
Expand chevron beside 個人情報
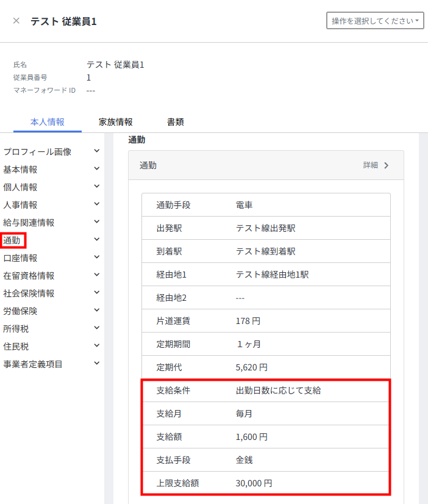click(x=97, y=187)
